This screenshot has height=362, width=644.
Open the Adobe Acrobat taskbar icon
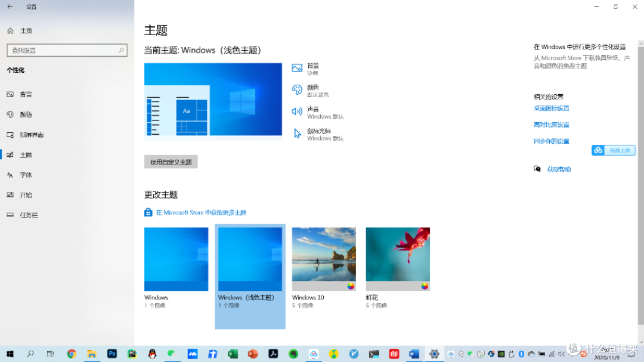[x=273, y=354]
